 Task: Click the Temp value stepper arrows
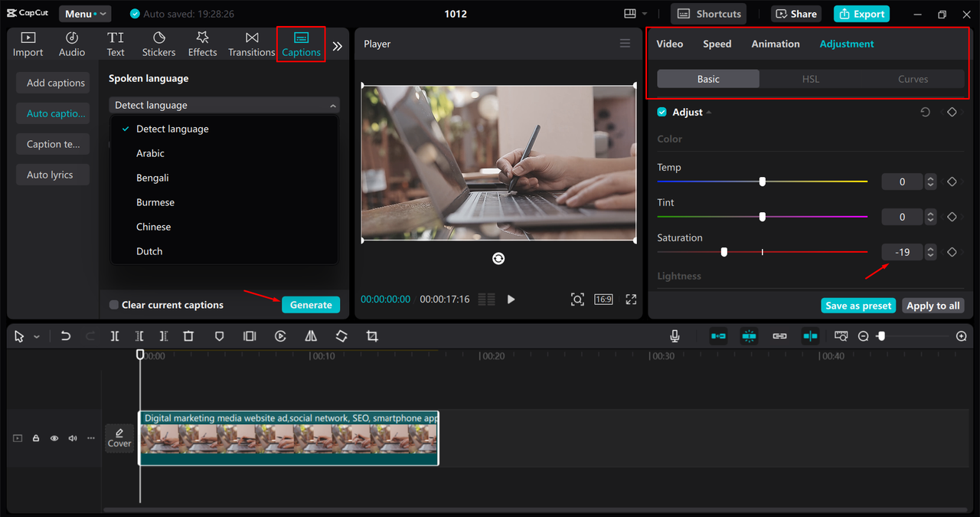930,182
